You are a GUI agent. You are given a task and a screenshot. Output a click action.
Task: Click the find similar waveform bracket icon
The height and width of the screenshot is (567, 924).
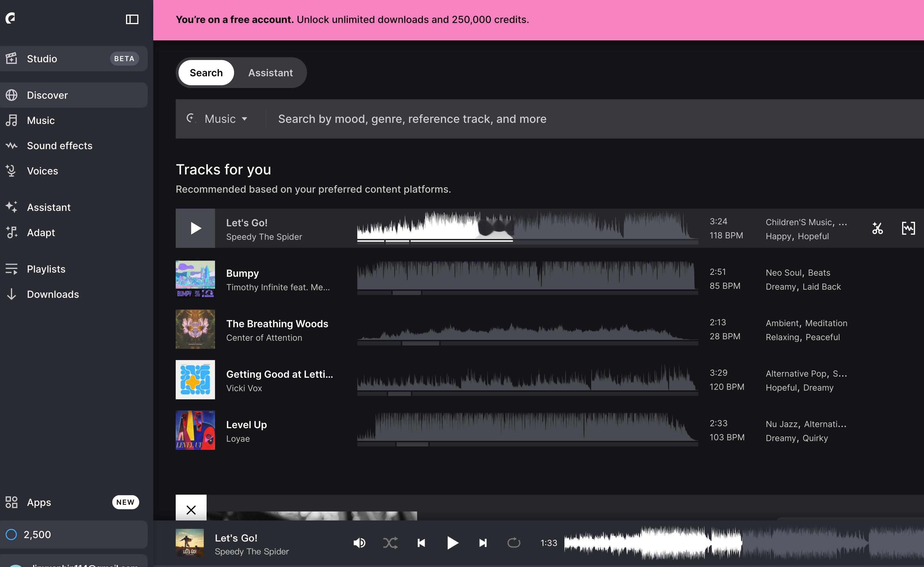(908, 228)
